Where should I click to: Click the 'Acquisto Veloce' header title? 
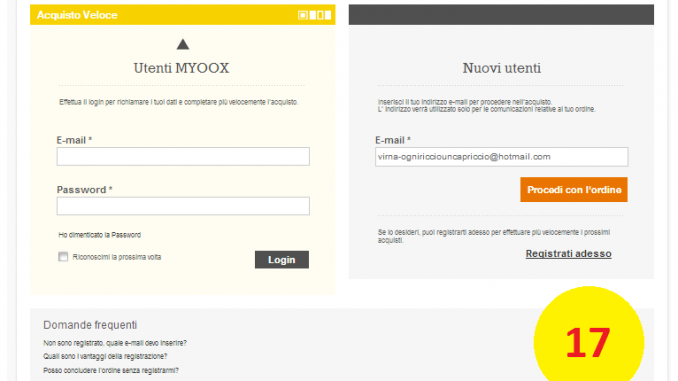click(77, 15)
